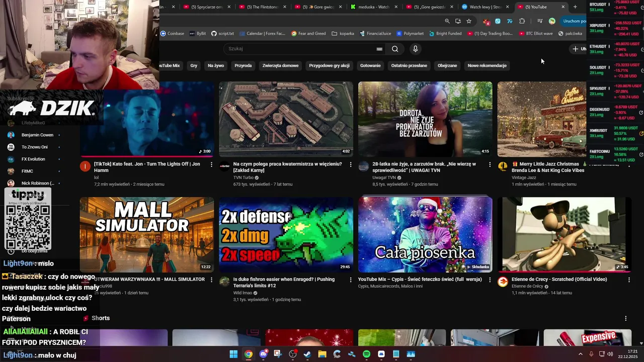Close the active YouTube browser tab
Image resolution: width=644 pixels, height=362 pixels.
[563, 7]
